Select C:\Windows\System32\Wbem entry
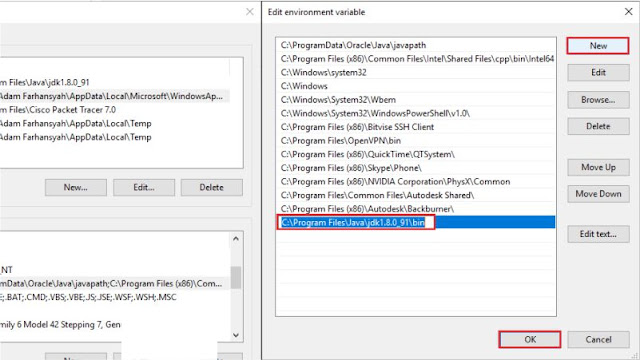The width and height of the screenshot is (640, 360). 416,100
